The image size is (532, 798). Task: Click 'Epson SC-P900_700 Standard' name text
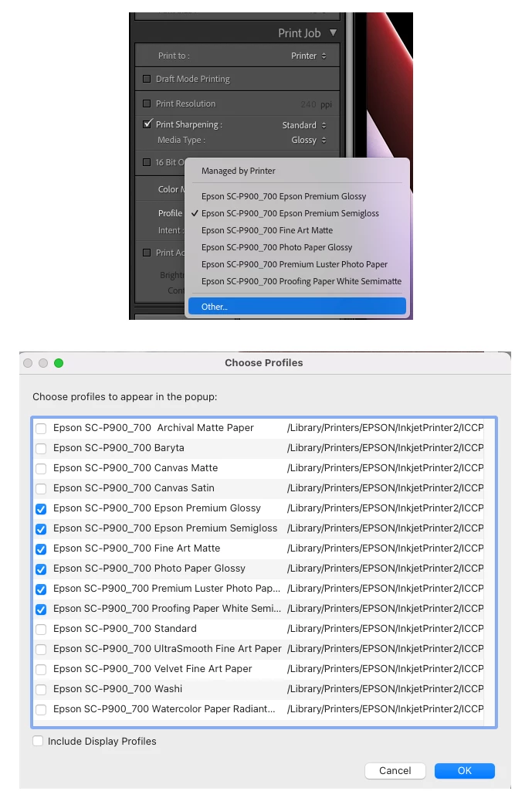tap(124, 629)
